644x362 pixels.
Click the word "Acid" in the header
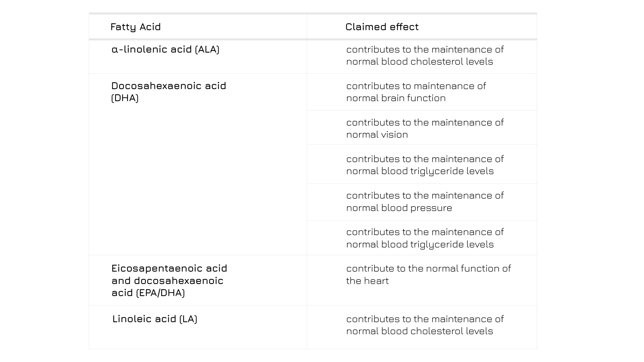point(150,27)
